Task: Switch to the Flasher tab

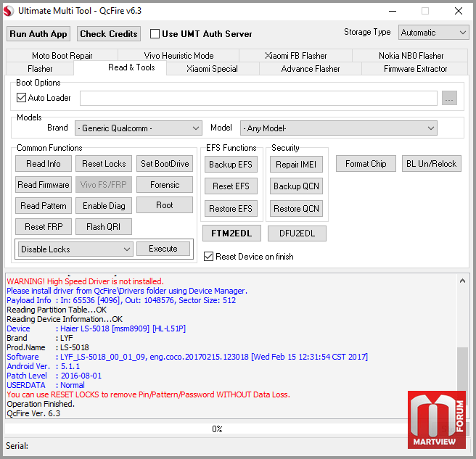Action: click(40, 69)
